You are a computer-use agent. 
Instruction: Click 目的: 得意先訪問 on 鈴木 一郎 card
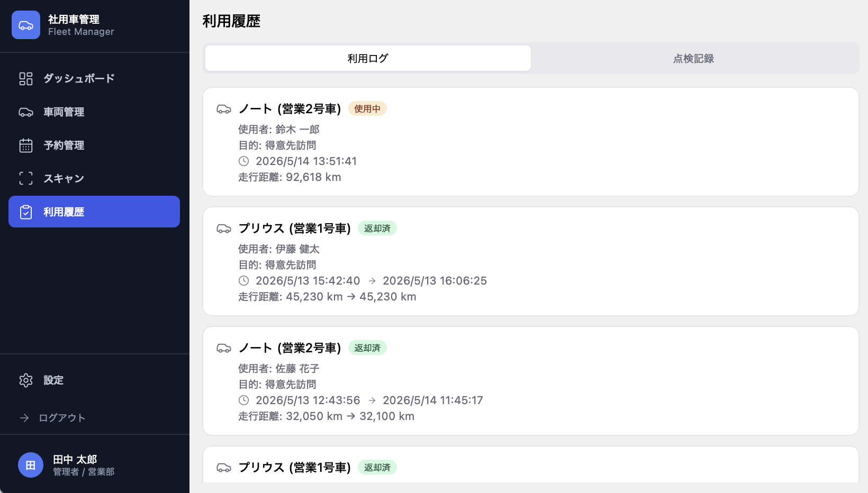277,145
